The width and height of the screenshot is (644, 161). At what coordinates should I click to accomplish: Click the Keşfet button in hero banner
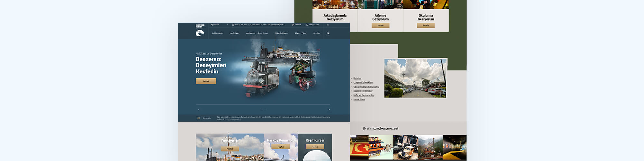[x=206, y=81]
